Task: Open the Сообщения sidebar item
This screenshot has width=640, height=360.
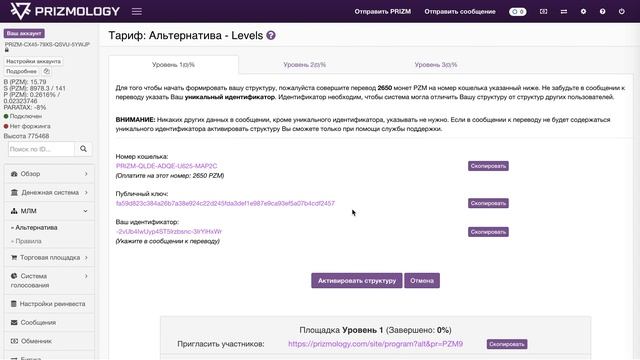Action: pyautogui.click(x=49, y=322)
